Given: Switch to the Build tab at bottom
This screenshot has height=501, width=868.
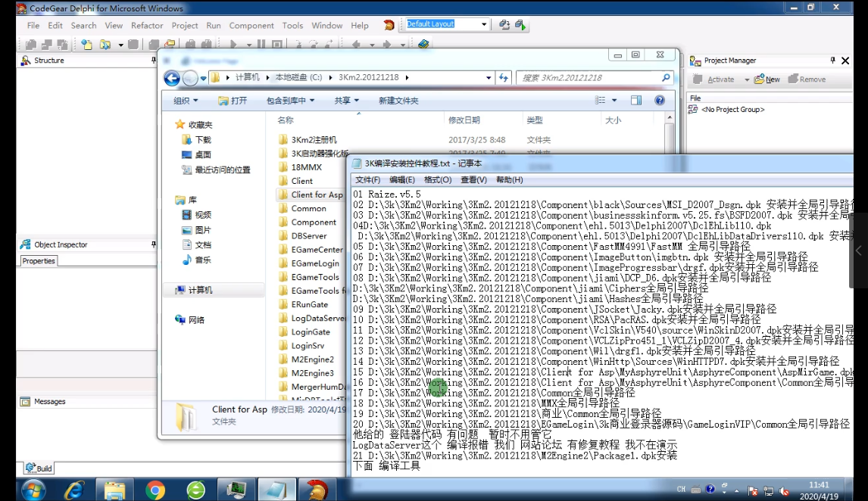Looking at the screenshot, I should click(x=39, y=468).
